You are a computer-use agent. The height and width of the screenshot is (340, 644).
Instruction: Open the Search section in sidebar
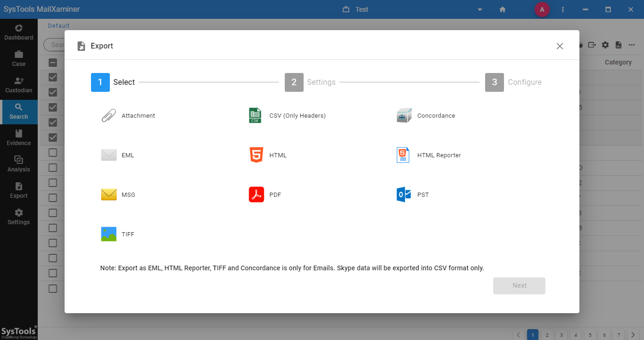pyautogui.click(x=19, y=112)
